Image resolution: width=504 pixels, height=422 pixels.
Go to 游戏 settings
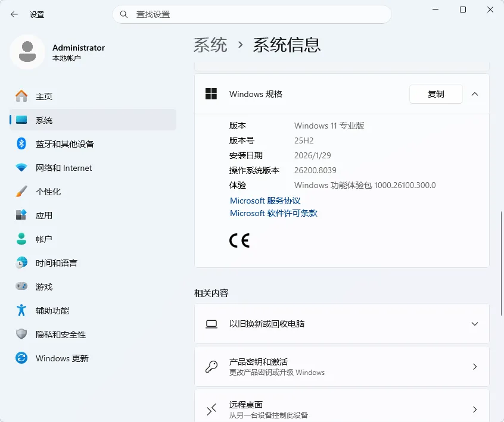pos(92,286)
